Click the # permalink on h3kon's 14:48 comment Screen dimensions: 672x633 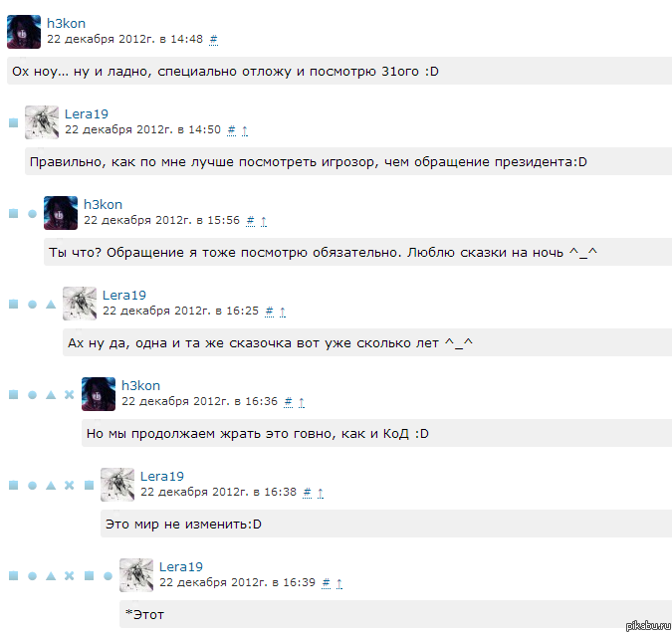pos(213,40)
